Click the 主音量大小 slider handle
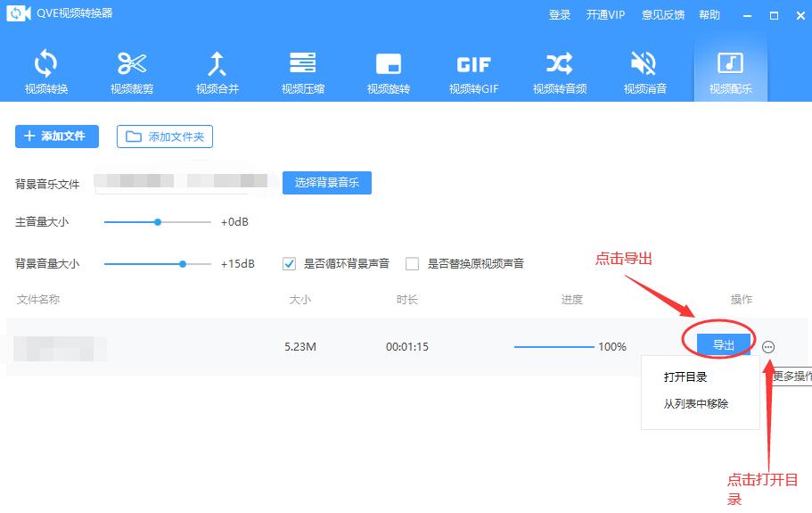812x513 pixels. pyautogui.click(x=158, y=222)
